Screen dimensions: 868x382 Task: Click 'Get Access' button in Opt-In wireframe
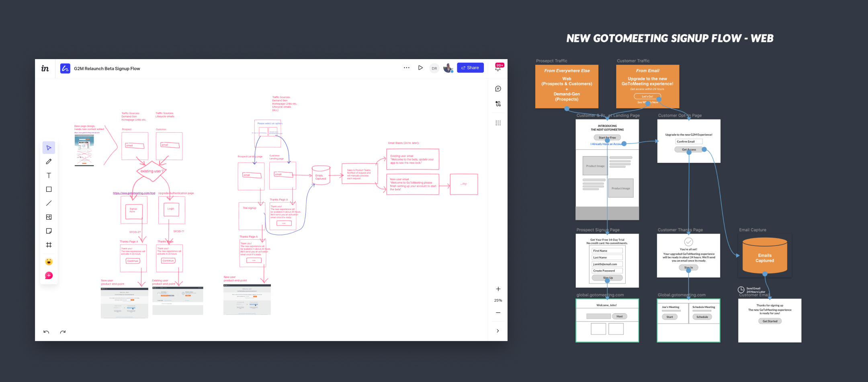pos(689,150)
